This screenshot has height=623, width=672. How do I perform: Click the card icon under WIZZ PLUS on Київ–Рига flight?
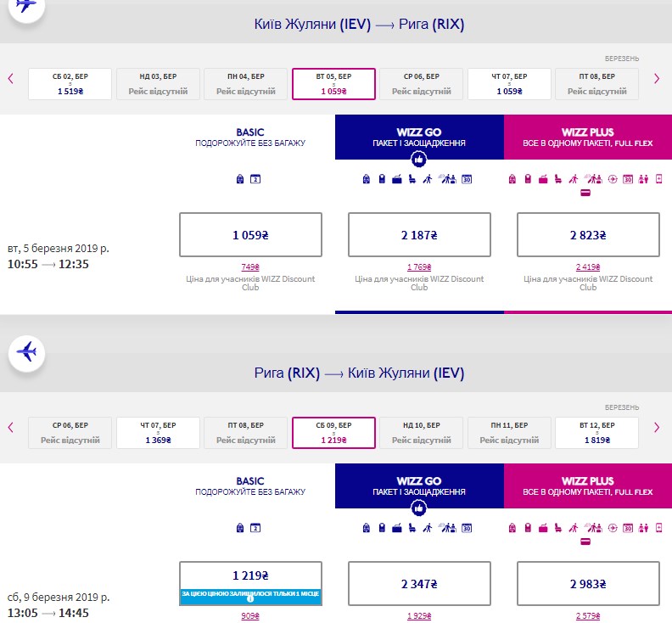point(585,193)
